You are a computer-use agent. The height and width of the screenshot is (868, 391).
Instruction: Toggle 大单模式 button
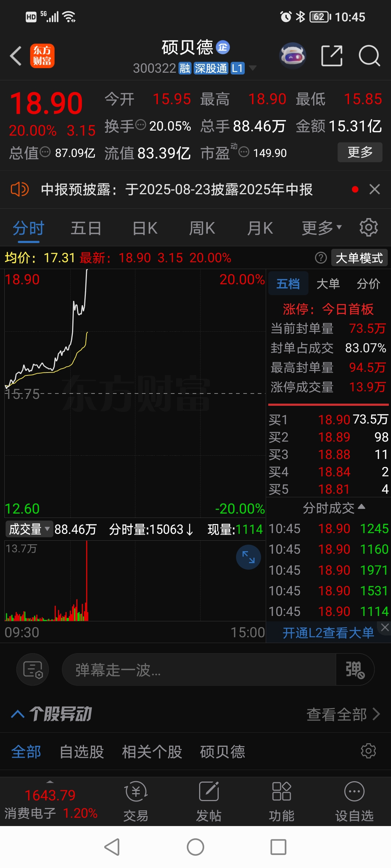[x=360, y=258]
